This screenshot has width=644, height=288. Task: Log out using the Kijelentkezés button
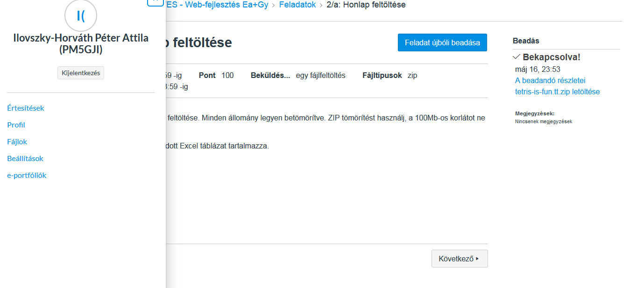tap(81, 73)
